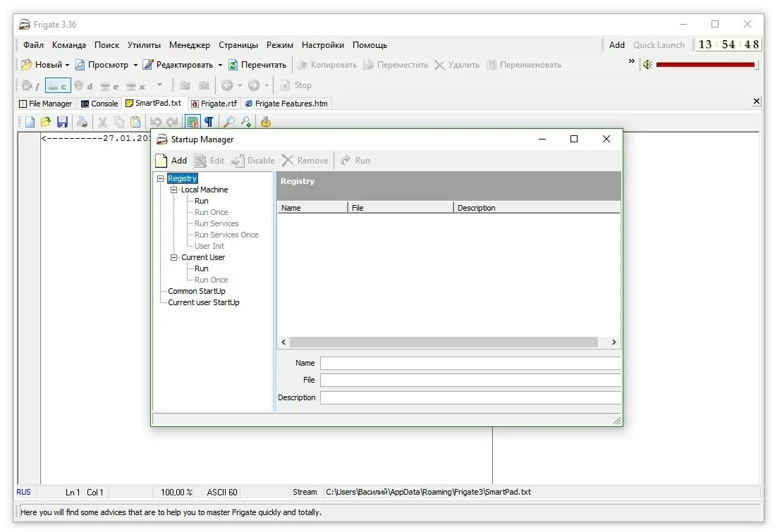This screenshot has width=775, height=532.
Task: Click Run in Startup Manager toolbar
Action: click(x=355, y=161)
